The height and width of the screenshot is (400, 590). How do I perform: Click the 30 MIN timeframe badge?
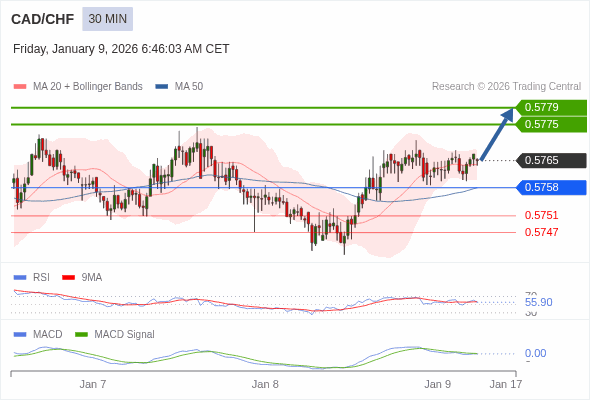[108, 19]
